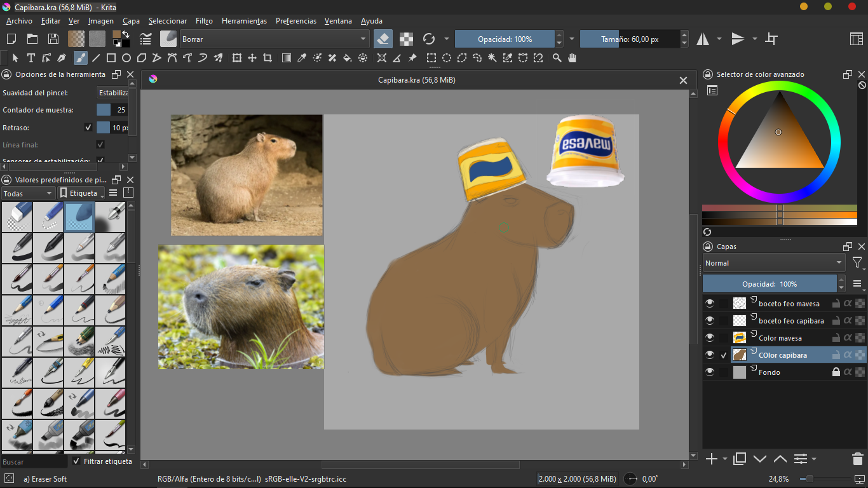
Task: Open the Normal blending mode dropdown
Action: (773, 262)
